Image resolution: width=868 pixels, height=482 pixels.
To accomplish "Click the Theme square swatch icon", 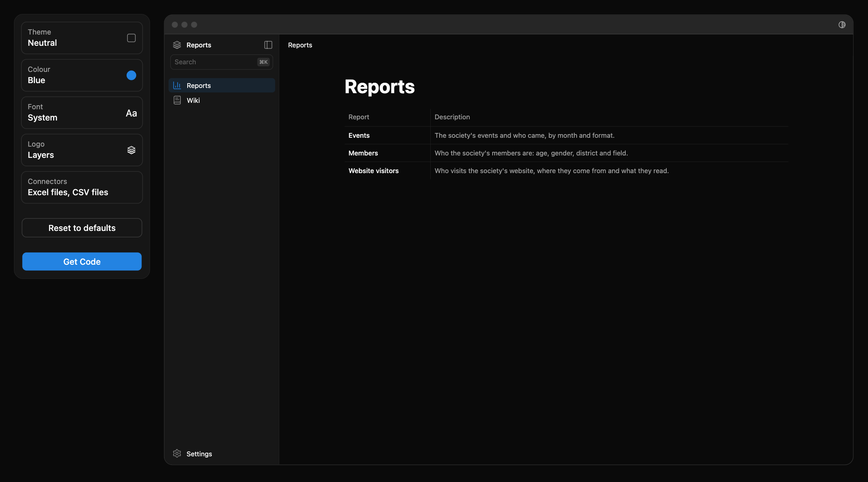I will [x=131, y=38].
